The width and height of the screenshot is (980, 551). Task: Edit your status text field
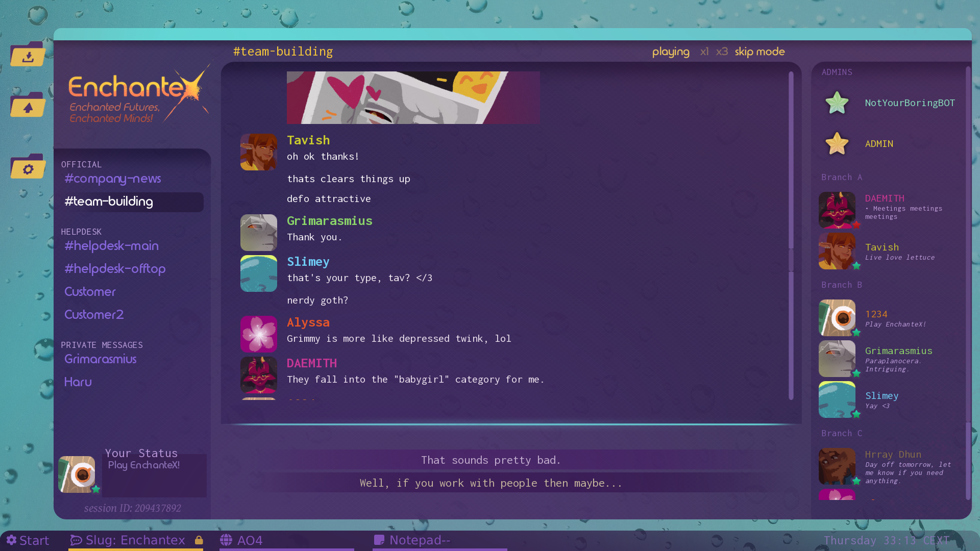pyautogui.click(x=154, y=475)
